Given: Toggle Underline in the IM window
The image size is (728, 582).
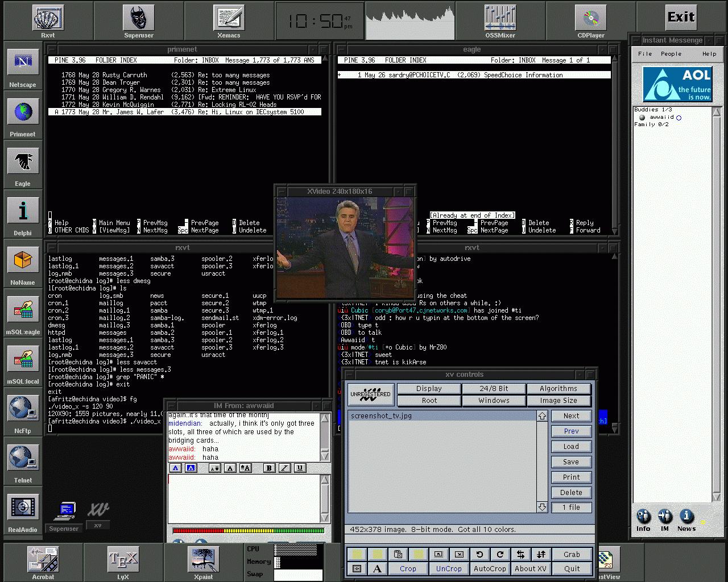Looking at the screenshot, I should 300,468.
